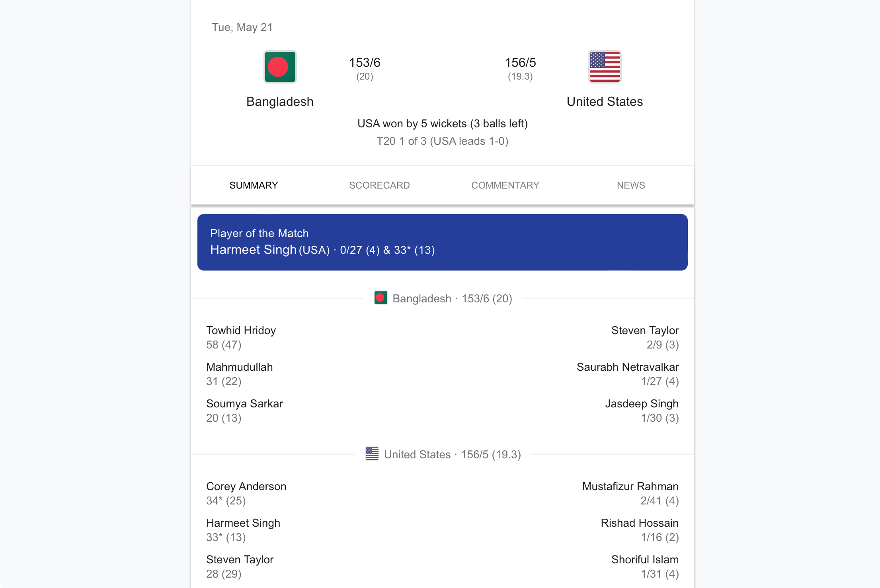This screenshot has height=588, width=880.
Task: Switch to the Scorecard tab
Action: [x=379, y=185]
